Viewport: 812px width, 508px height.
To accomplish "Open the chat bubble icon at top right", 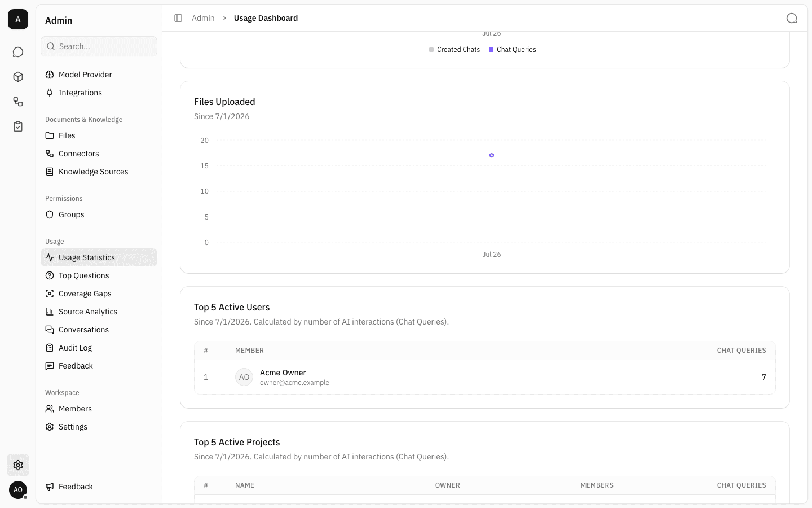I will [x=792, y=18].
